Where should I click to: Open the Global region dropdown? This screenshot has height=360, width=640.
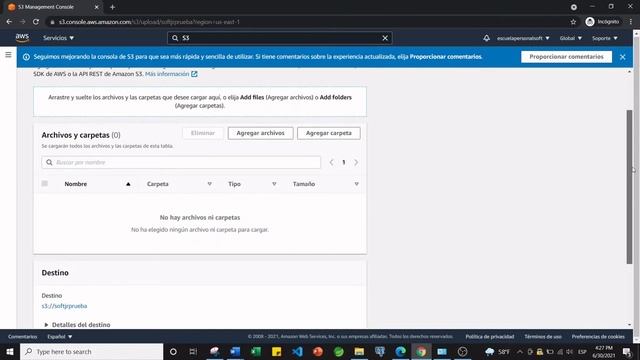point(571,38)
